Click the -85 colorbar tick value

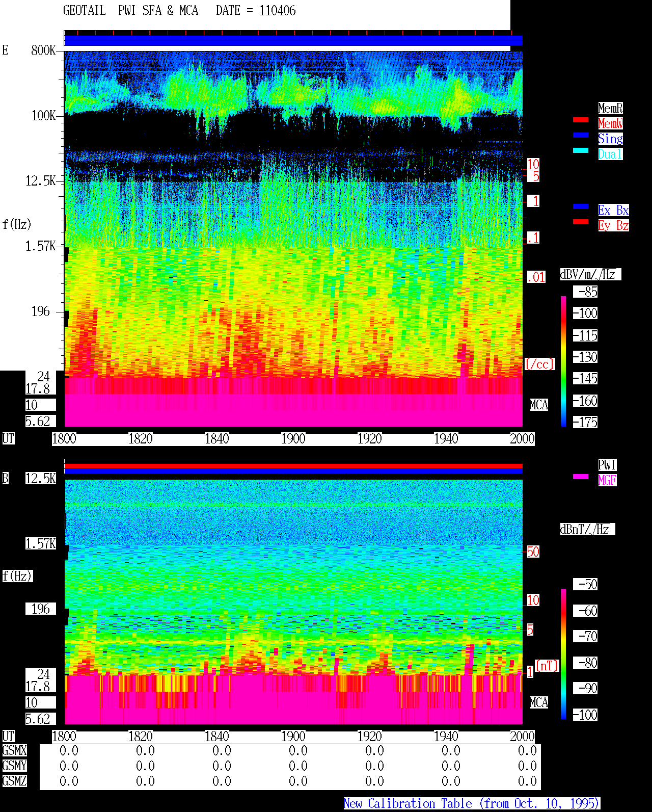pyautogui.click(x=585, y=292)
